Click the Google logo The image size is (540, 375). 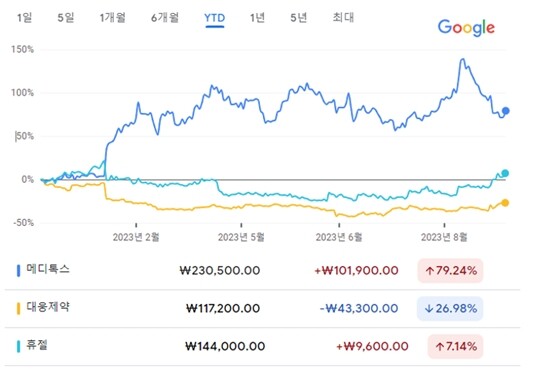tap(466, 28)
